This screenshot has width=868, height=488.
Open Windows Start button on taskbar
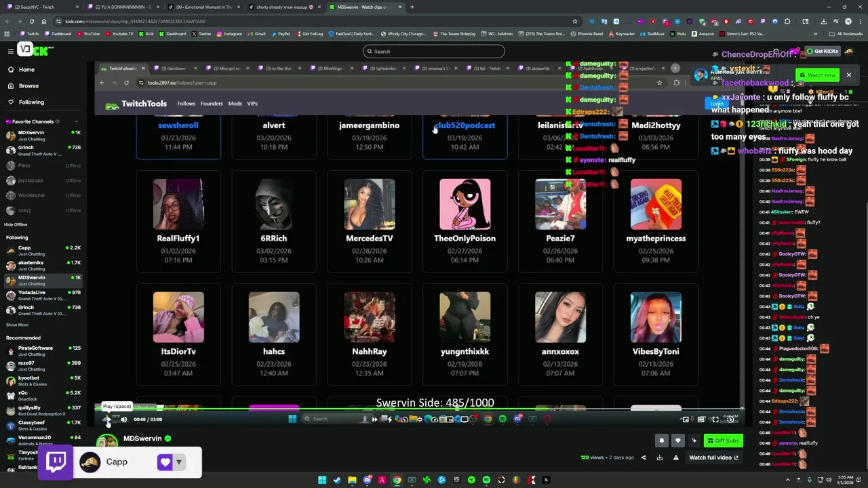322,481
